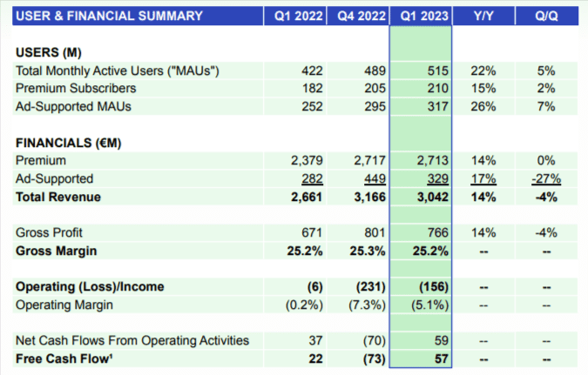The width and height of the screenshot is (588, 375).
Task: Click Net Cash Flows value (70)
Action: point(375,341)
